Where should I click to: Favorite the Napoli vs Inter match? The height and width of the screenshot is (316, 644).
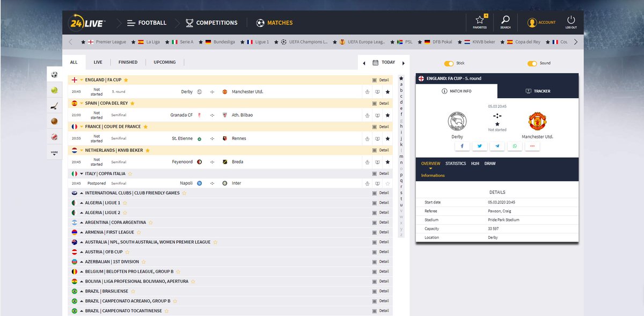pos(387,183)
